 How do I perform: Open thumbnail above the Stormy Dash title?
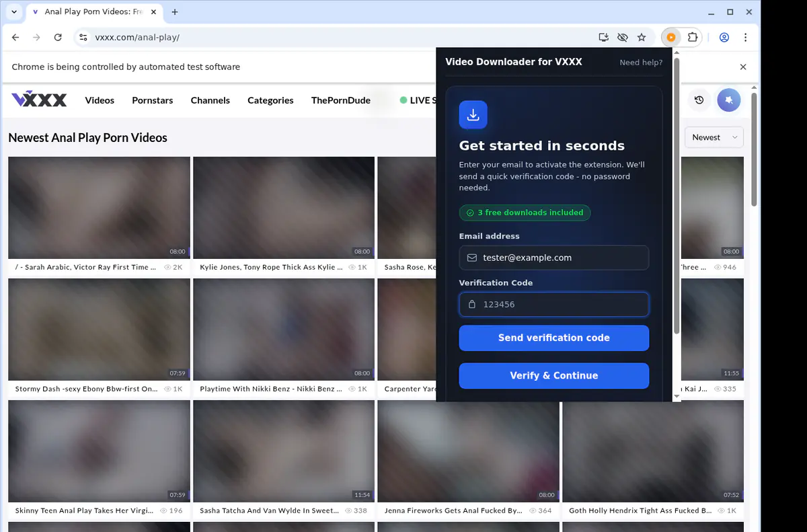tap(99, 330)
